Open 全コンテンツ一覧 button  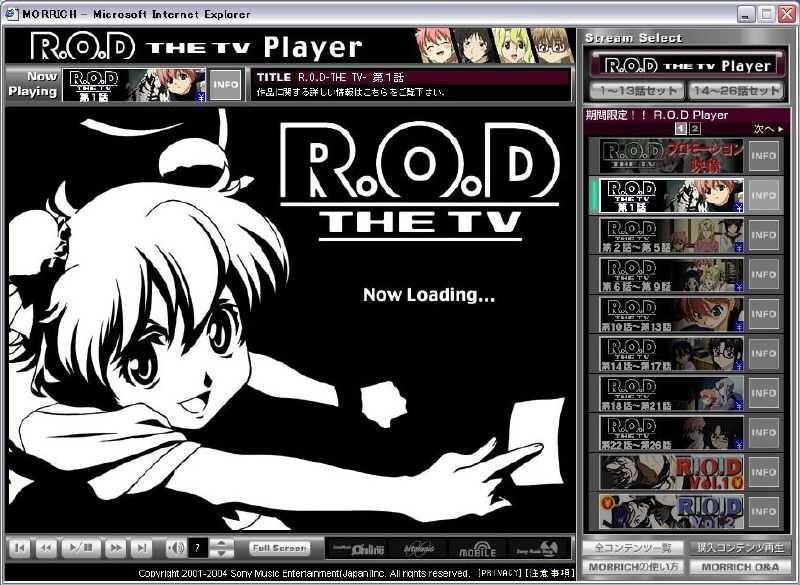633,548
